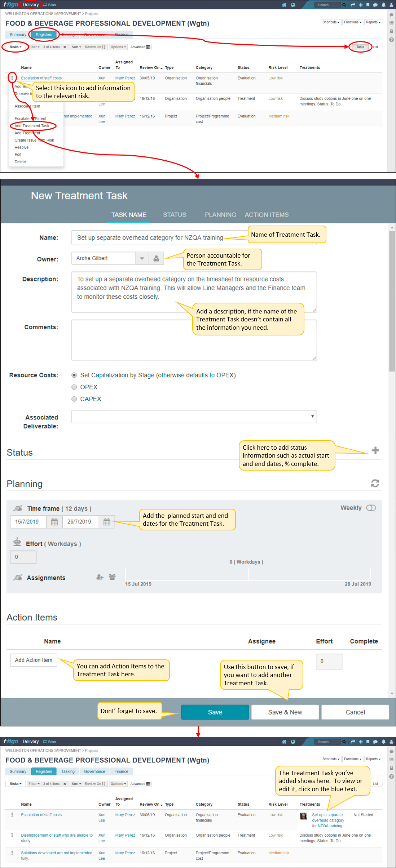Open the chat bubble icon in the top screenshot header
The image size is (396, 868).
point(375,5)
